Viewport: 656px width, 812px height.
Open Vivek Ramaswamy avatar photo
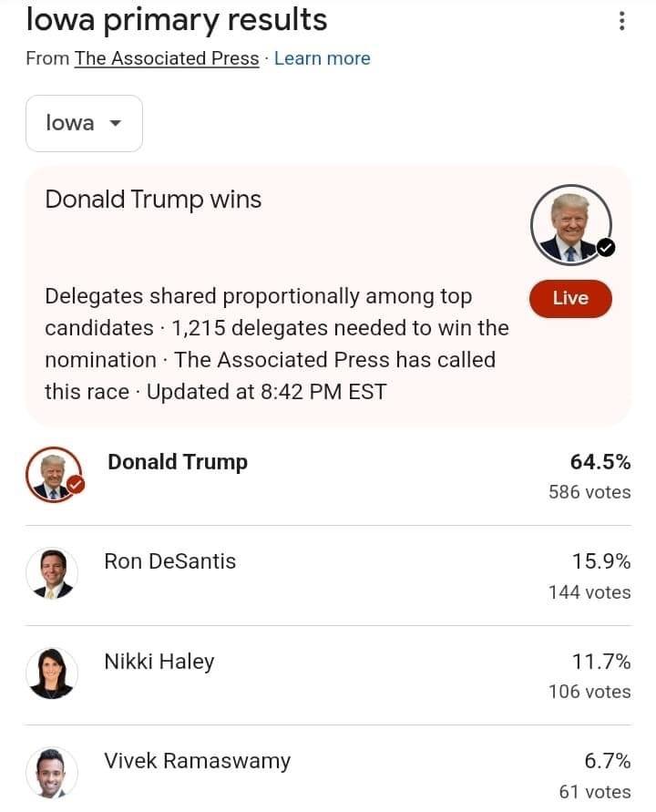click(52, 773)
